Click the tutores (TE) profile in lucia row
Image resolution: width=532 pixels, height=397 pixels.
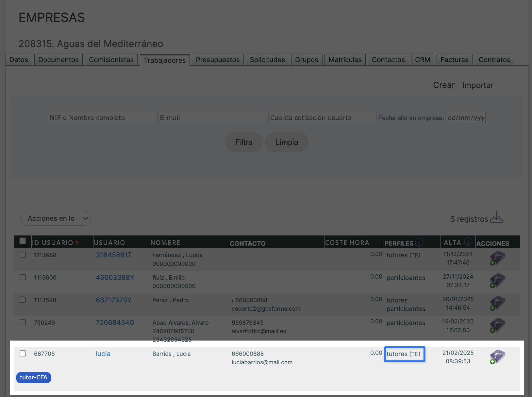coord(404,354)
